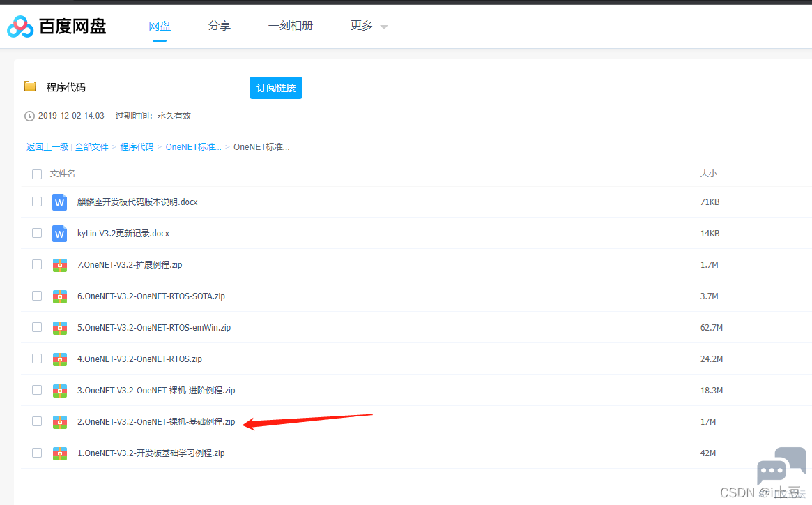This screenshot has width=812, height=505.
Task: Click the 返回上一级 link
Action: tap(47, 147)
